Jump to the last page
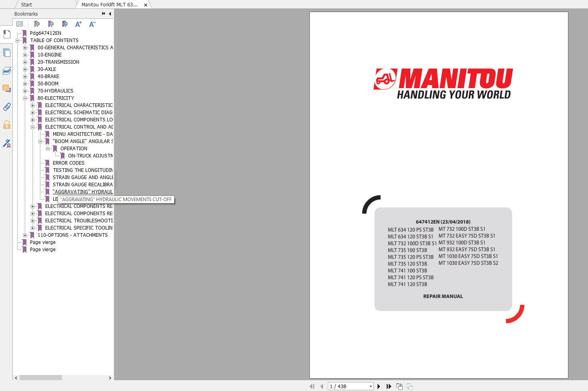The height and width of the screenshot is (391, 588). point(389,386)
